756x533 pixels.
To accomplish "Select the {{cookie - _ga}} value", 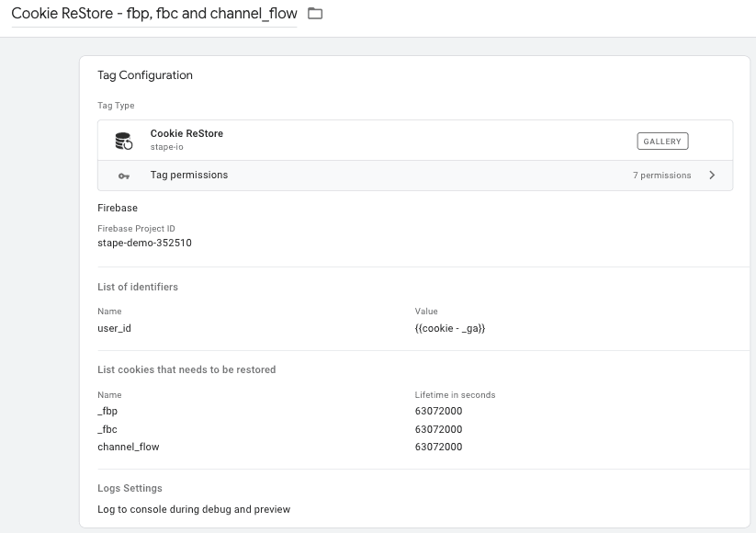I will pos(450,328).
